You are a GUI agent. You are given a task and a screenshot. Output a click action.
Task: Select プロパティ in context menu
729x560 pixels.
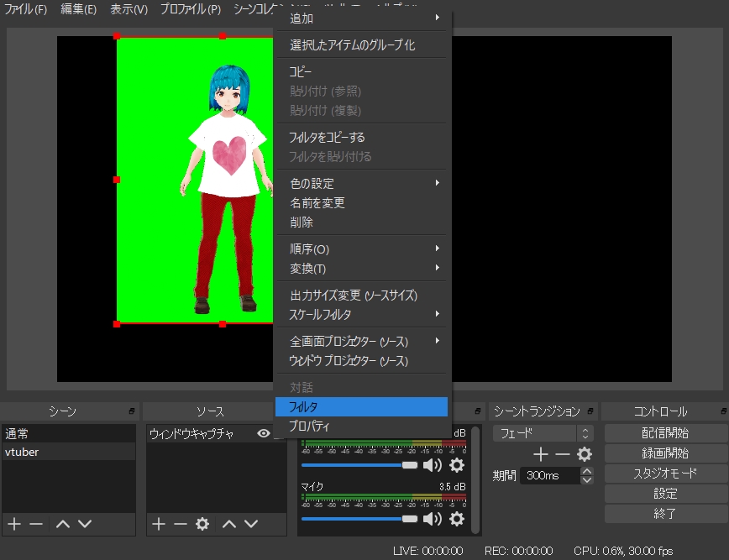click(361, 427)
